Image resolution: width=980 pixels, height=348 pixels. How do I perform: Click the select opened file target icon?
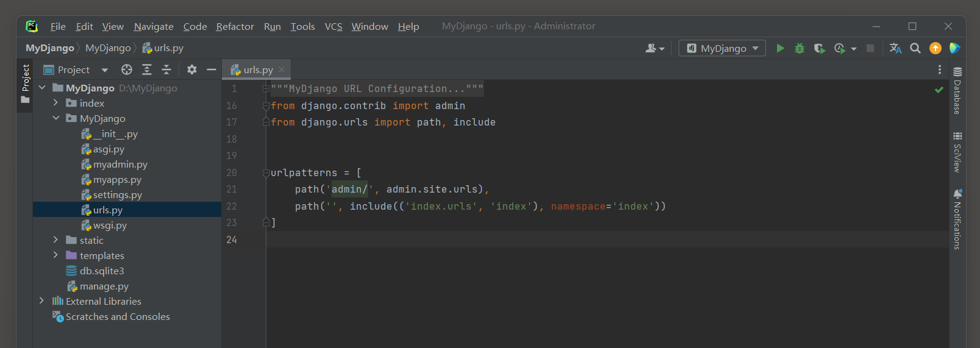click(x=127, y=69)
